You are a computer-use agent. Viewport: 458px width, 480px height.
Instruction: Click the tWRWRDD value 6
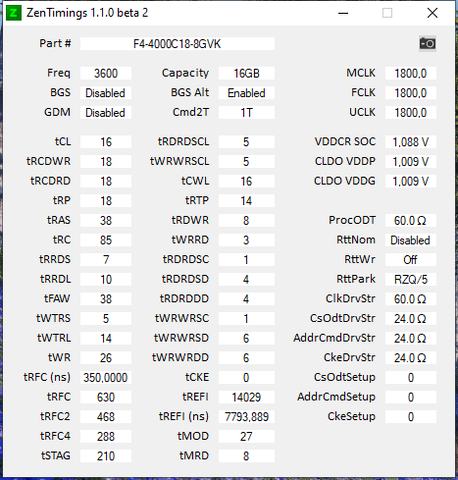click(x=246, y=358)
